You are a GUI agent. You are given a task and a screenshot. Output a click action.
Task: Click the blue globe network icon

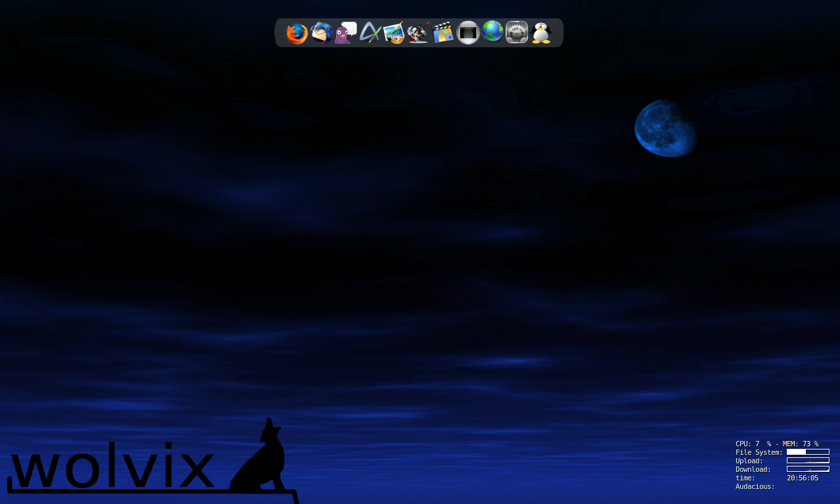(492, 31)
